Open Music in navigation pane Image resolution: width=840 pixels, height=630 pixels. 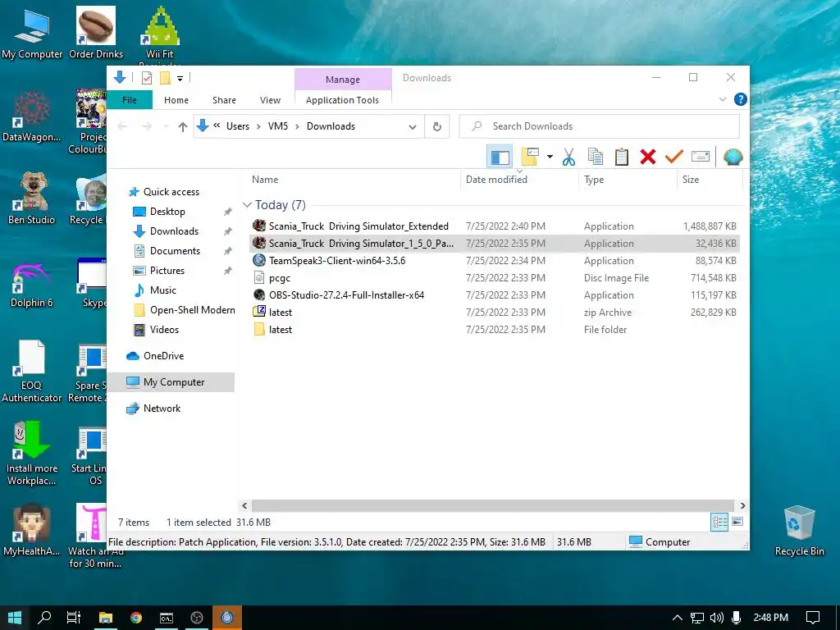click(162, 290)
